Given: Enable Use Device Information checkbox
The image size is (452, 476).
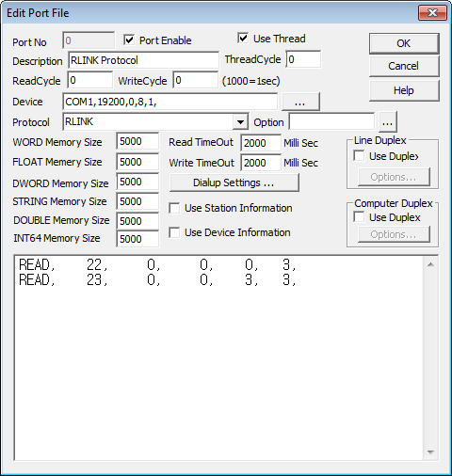Looking at the screenshot, I should (174, 232).
